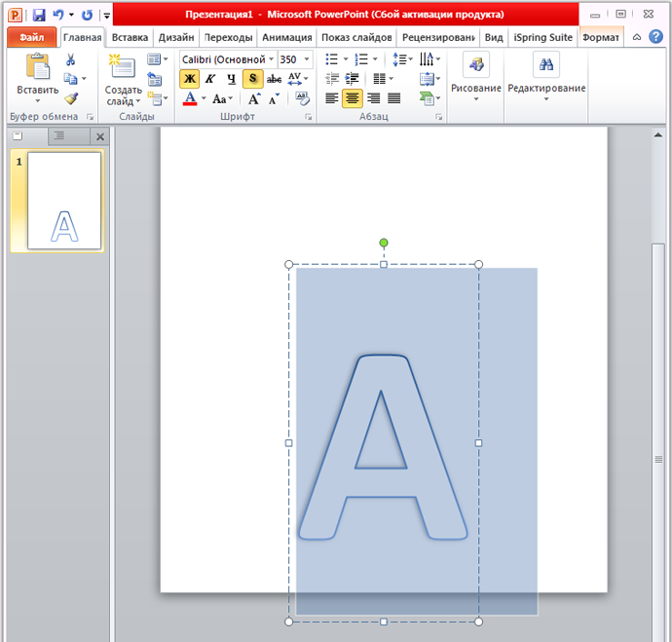The width and height of the screenshot is (672, 642).
Task: Click the Character Spacing AV icon
Action: [297, 79]
